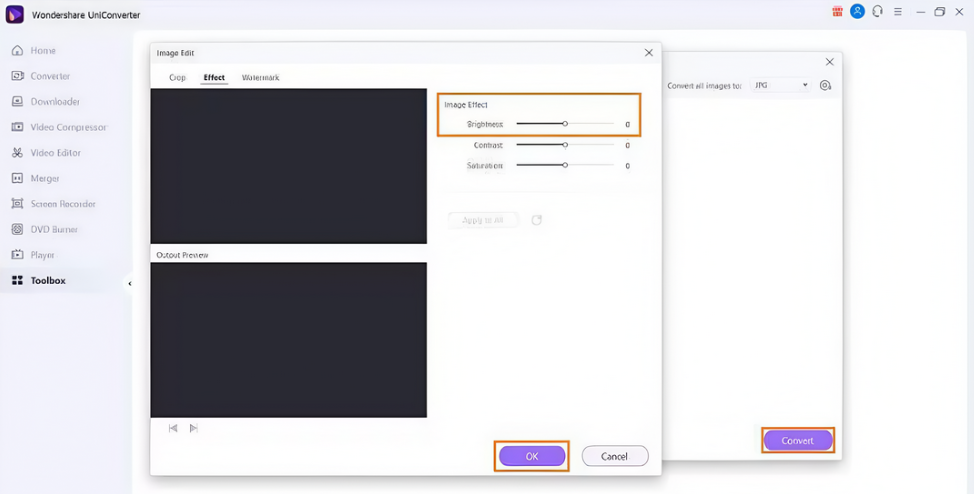Open the output settings gear icon
974x494 pixels.
pos(826,86)
